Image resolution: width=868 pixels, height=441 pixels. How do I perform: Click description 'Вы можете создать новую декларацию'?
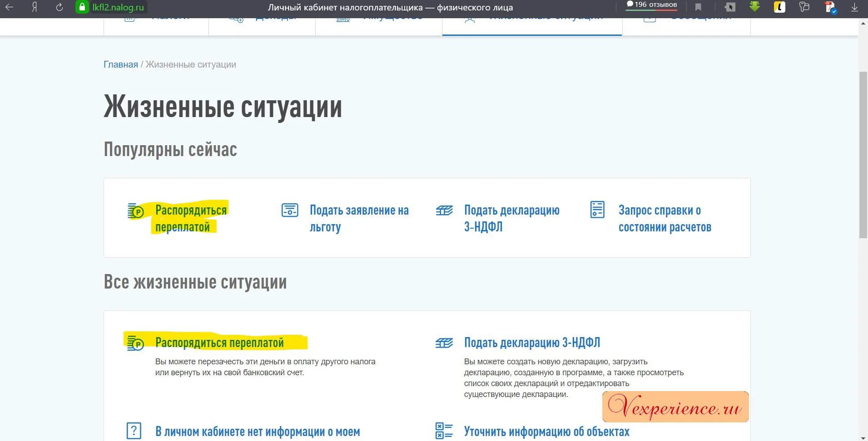point(574,378)
